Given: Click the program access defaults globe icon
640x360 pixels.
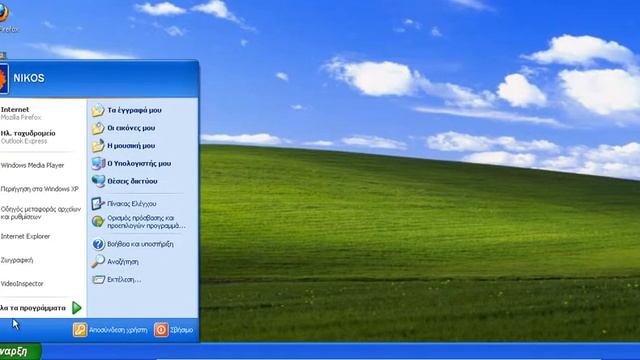Looking at the screenshot, I should (x=98, y=222).
